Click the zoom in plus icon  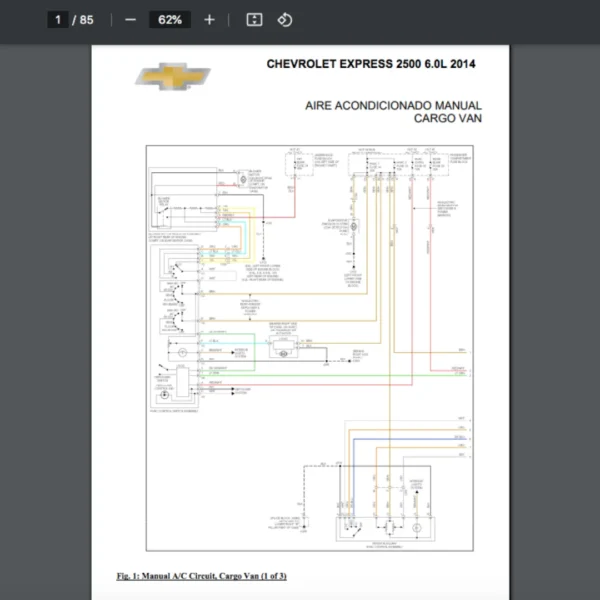tap(209, 20)
